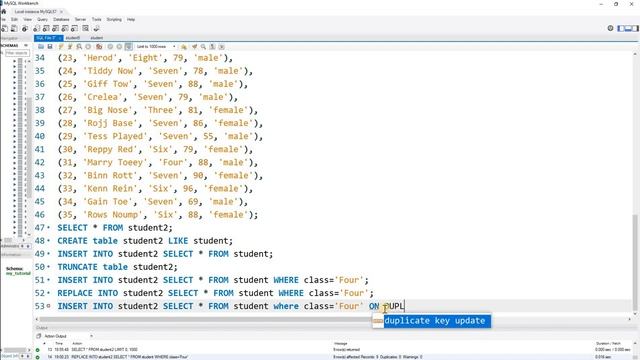
Task: Open the Database menu
Action: click(x=61, y=20)
